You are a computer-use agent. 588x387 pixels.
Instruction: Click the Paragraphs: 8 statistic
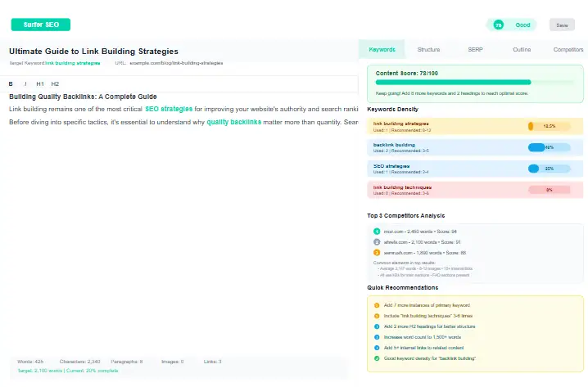(127, 362)
